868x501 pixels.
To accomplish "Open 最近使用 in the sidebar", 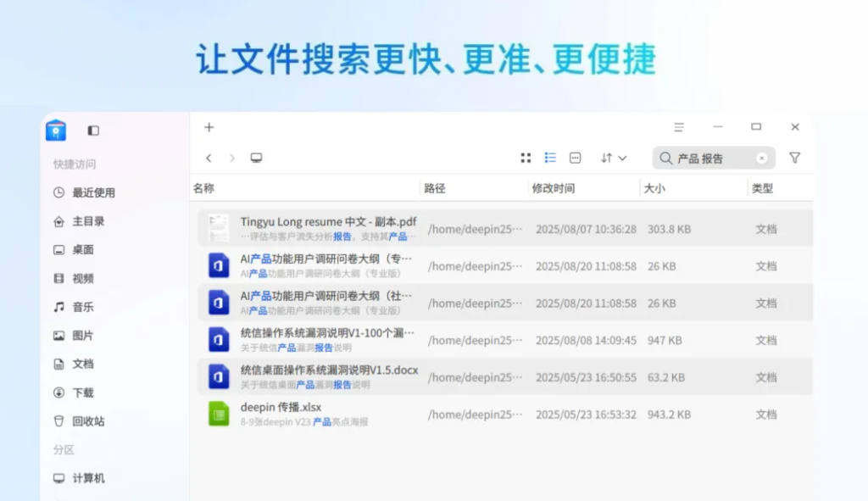I will 93,192.
